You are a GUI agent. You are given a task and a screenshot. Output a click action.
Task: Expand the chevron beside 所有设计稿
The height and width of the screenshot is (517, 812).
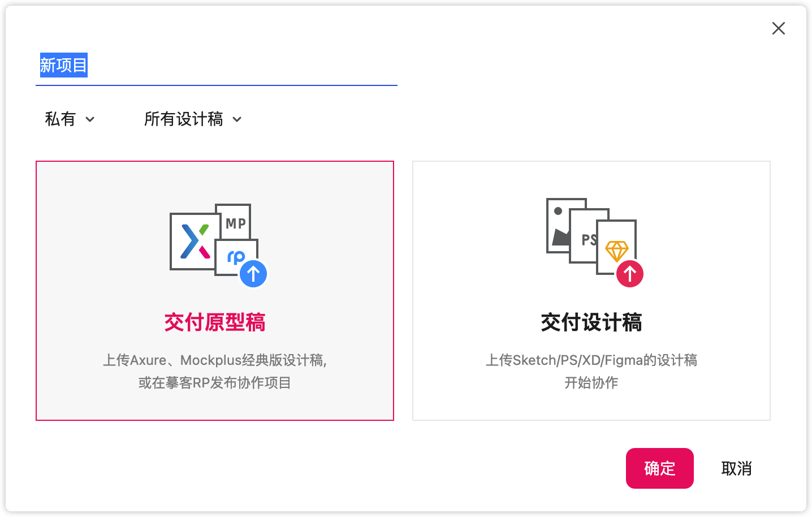(x=237, y=119)
